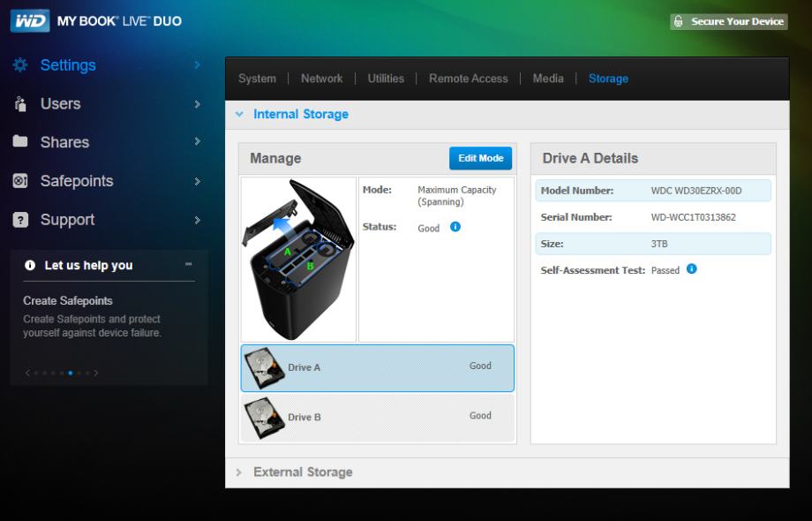Click the Let us help you heading
The height and width of the screenshot is (521, 812).
click(x=88, y=265)
